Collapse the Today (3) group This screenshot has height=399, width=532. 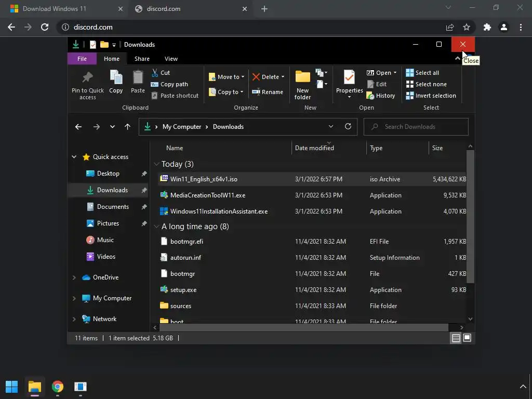156,164
